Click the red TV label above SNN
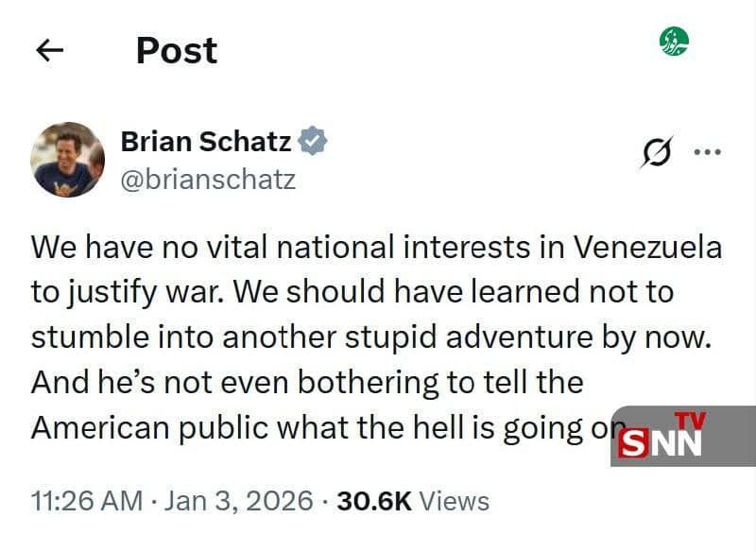The image size is (756, 552). point(690,421)
